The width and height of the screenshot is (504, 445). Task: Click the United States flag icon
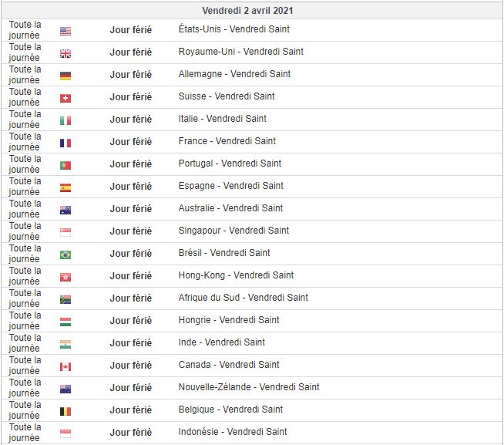(x=66, y=31)
